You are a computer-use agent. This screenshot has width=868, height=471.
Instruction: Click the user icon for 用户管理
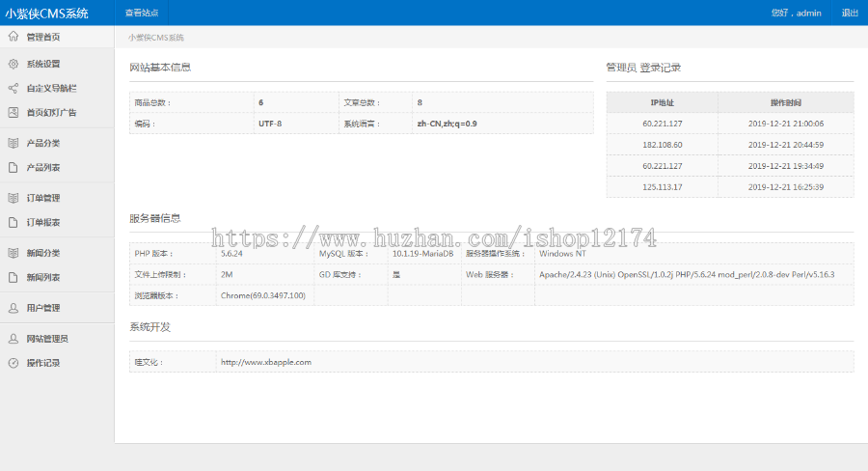tap(14, 308)
